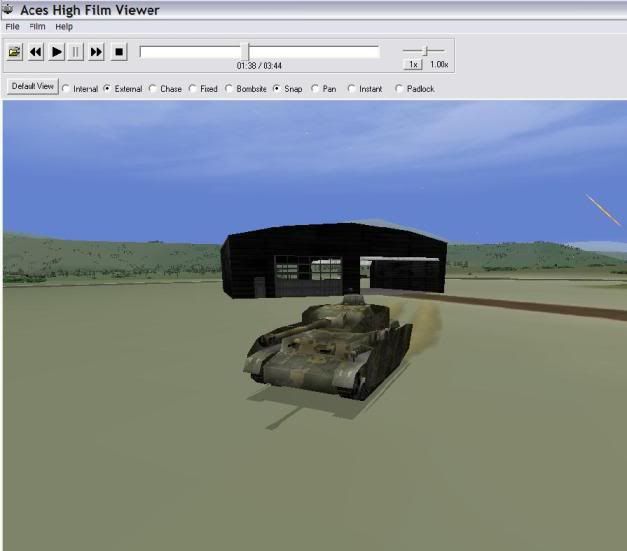This screenshot has width=627, height=551.
Task: Click the Aces High app icon in title bar
Action: click(8, 10)
